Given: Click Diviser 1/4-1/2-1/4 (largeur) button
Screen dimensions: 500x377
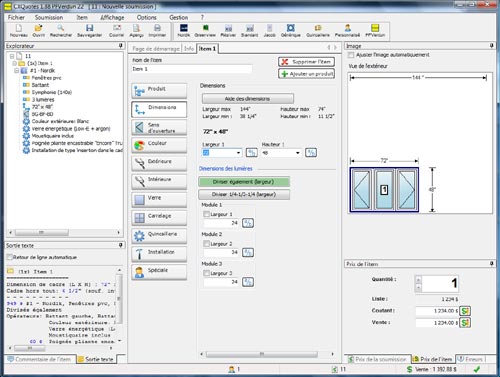Looking at the screenshot, I should 244,194.
